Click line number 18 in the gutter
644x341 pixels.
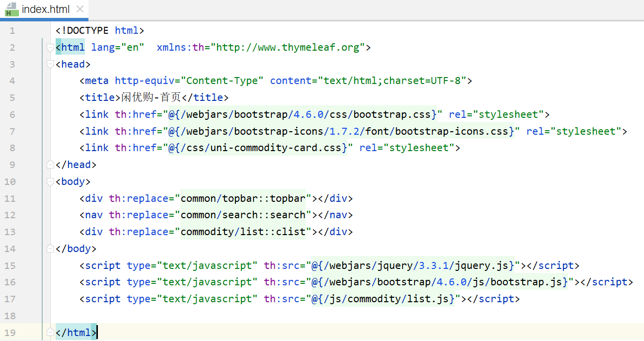click(x=9, y=315)
